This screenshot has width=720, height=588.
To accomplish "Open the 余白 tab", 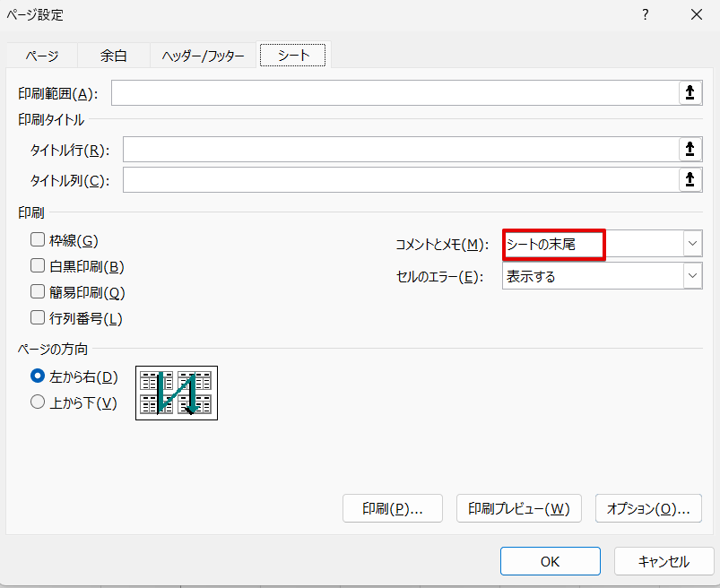I will pyautogui.click(x=113, y=56).
